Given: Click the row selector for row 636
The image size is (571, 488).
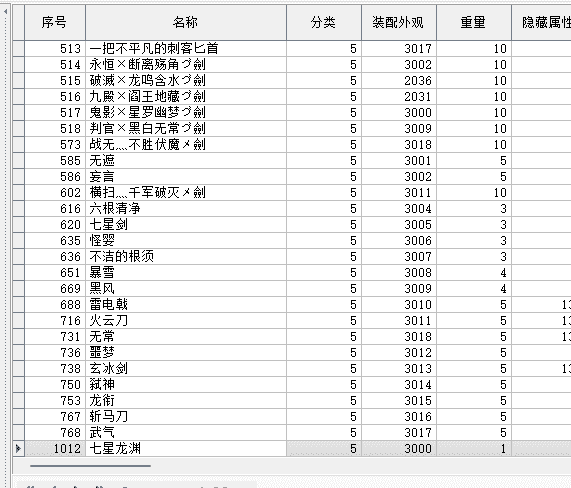Looking at the screenshot, I should [19, 257].
